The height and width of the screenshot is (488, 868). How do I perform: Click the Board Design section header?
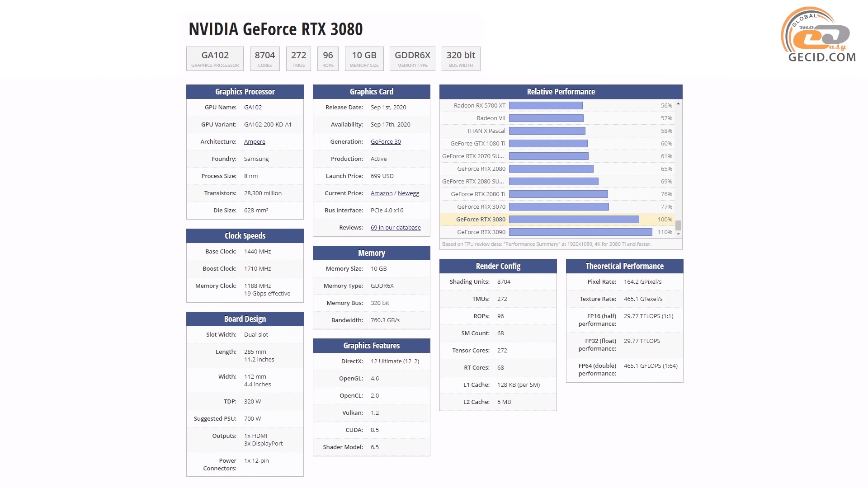click(x=245, y=319)
